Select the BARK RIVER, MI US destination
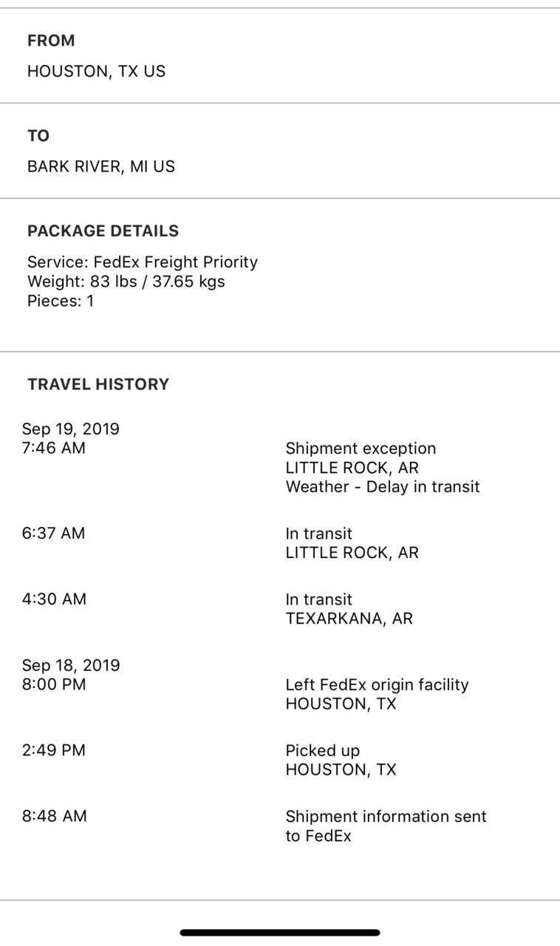The width and height of the screenshot is (560, 946). click(x=101, y=166)
